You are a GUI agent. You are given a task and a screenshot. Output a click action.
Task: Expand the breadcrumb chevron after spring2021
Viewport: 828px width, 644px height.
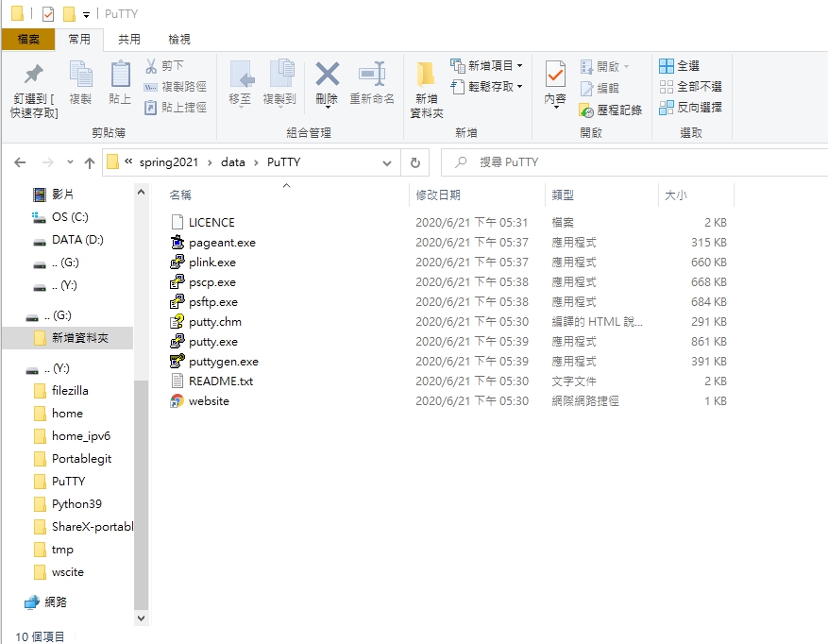tap(211, 162)
